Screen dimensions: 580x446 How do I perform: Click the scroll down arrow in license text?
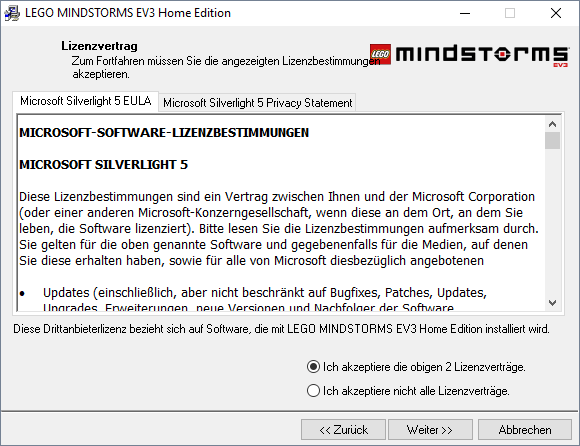point(552,303)
